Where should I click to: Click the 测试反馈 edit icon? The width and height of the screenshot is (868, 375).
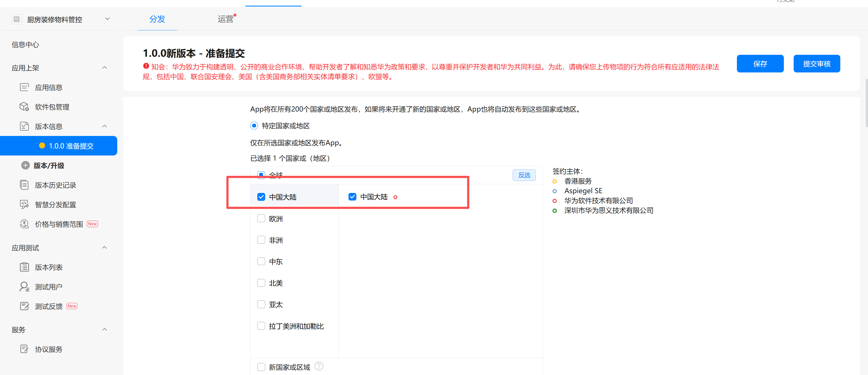(24, 306)
